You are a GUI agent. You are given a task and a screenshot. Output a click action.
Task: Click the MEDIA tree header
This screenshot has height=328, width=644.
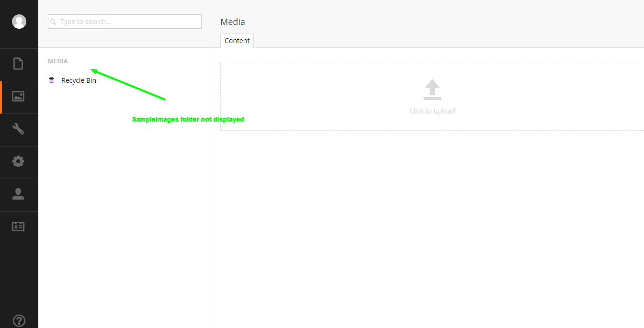[58, 61]
